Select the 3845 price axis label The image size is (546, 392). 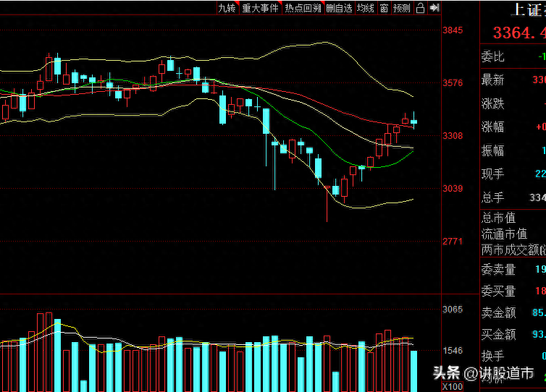453,30
